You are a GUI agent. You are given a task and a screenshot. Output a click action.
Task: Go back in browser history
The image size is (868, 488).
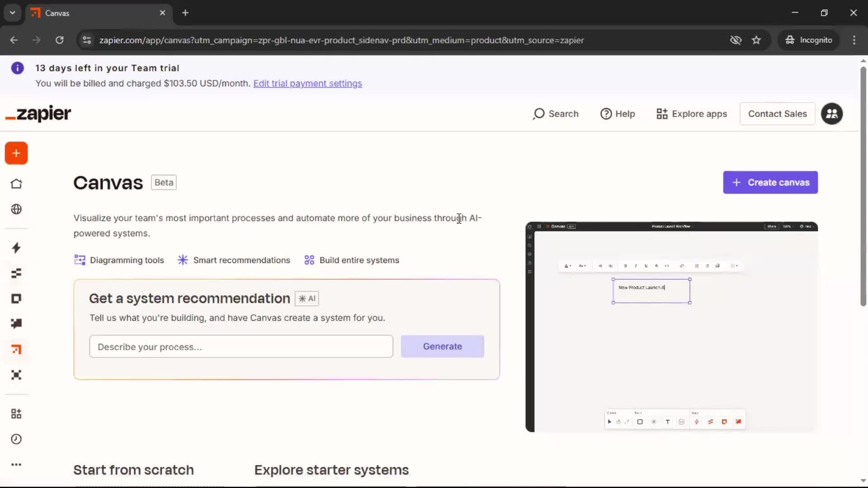pos(14,40)
